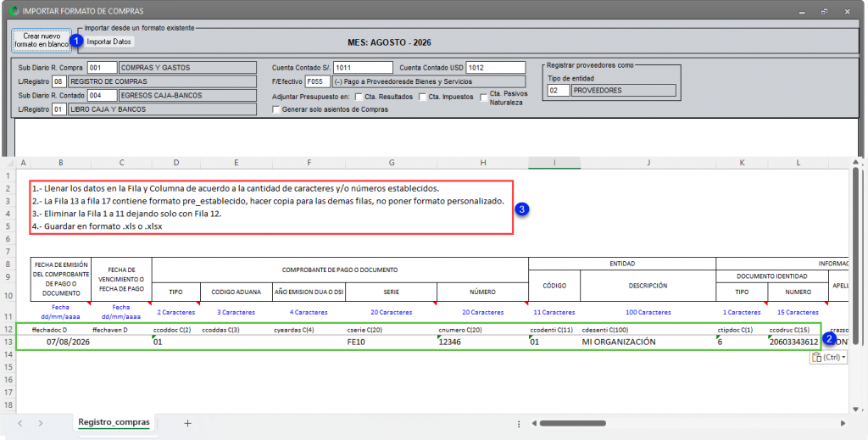
Task: Toggle Cta. Impuestos checkbox
Action: tap(423, 97)
